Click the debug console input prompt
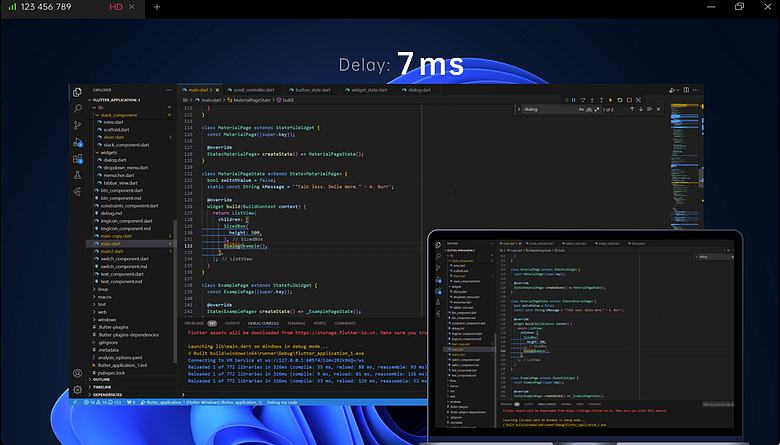780x445 pixels. (x=304, y=395)
